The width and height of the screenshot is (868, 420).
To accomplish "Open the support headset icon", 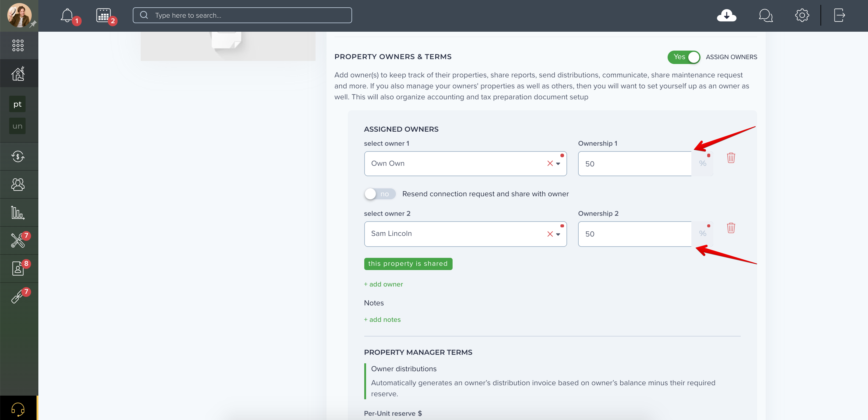I will (18, 409).
